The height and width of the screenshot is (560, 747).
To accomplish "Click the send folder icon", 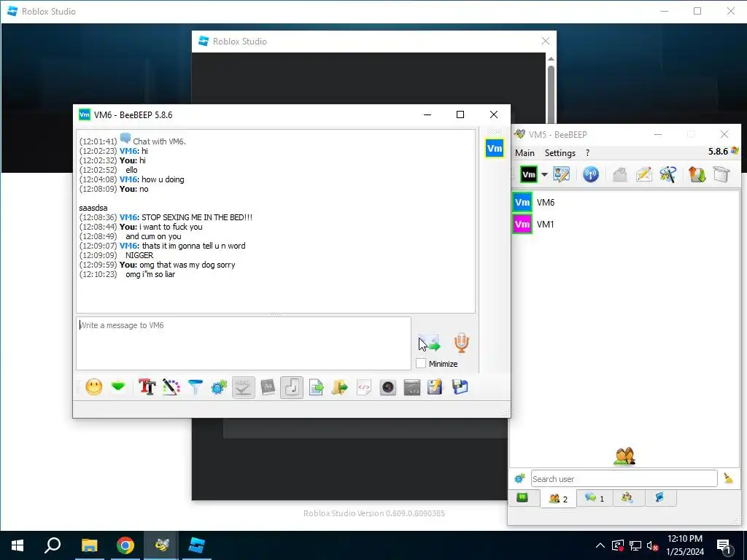I will 340,386.
